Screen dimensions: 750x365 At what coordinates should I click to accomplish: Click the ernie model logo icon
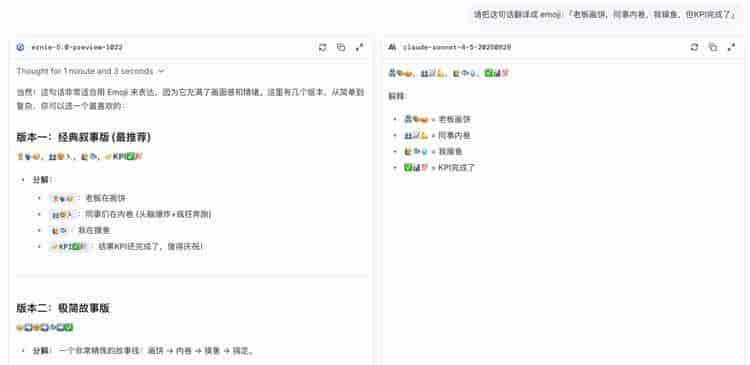(x=20, y=47)
